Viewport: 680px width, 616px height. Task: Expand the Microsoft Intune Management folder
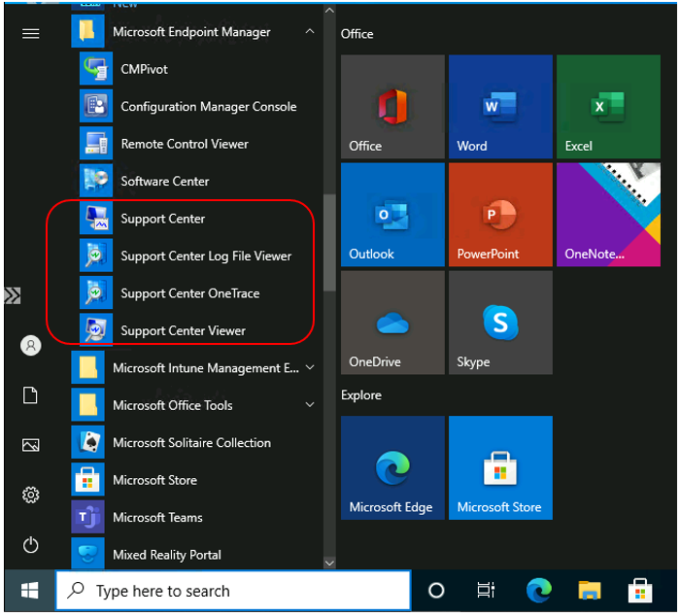click(x=310, y=368)
